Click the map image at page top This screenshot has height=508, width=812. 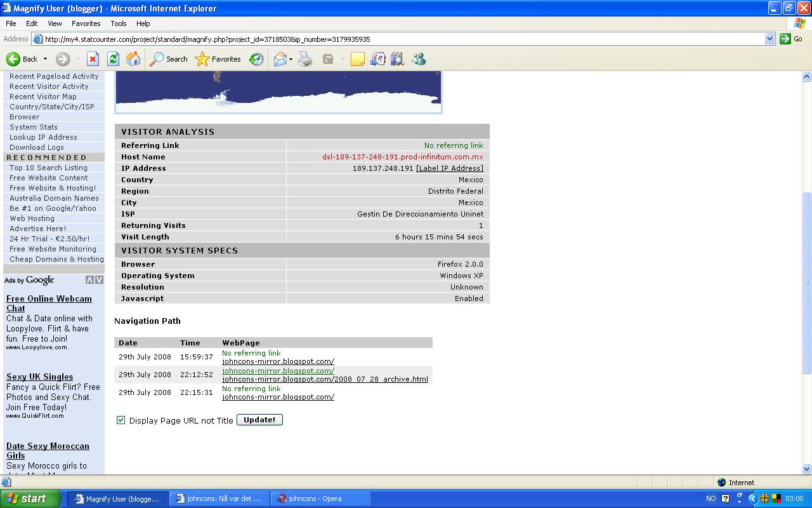[x=278, y=92]
